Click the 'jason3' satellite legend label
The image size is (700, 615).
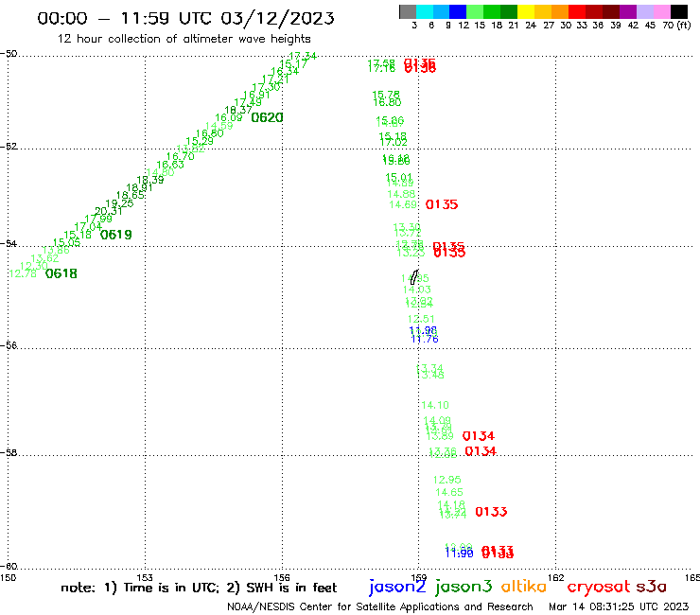click(x=464, y=588)
